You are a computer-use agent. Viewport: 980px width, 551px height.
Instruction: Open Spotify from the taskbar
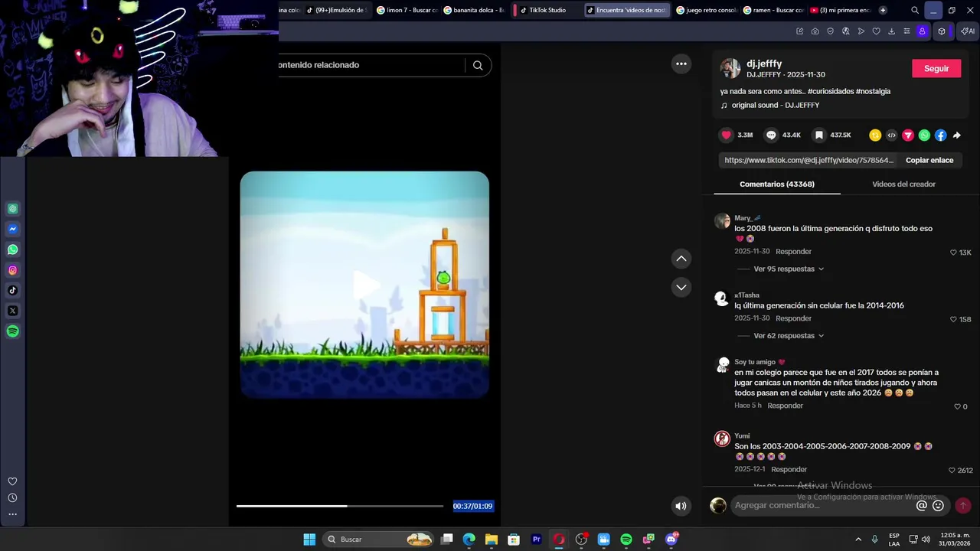pyautogui.click(x=626, y=540)
